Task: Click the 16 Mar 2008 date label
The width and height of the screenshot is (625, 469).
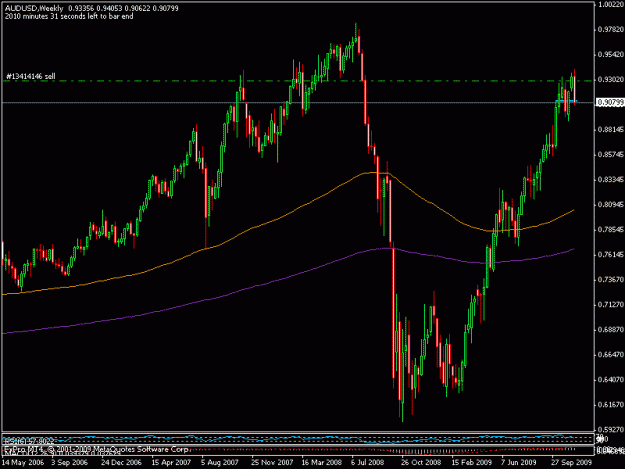Action: click(x=322, y=463)
